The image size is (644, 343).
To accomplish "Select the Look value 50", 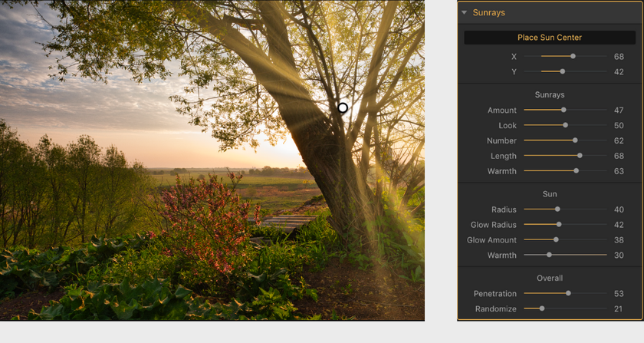I will 619,125.
